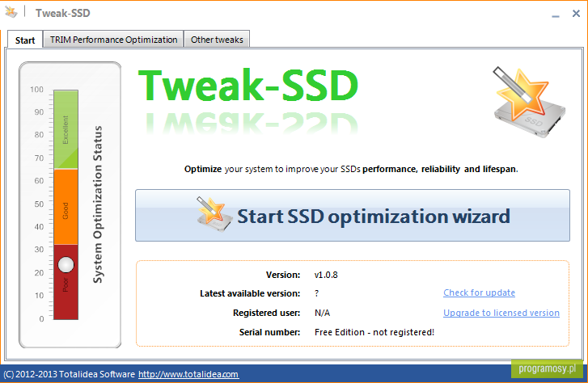Image resolution: width=588 pixels, height=383 pixels.
Task: Click the System Optimization Status label
Action: 98,204
